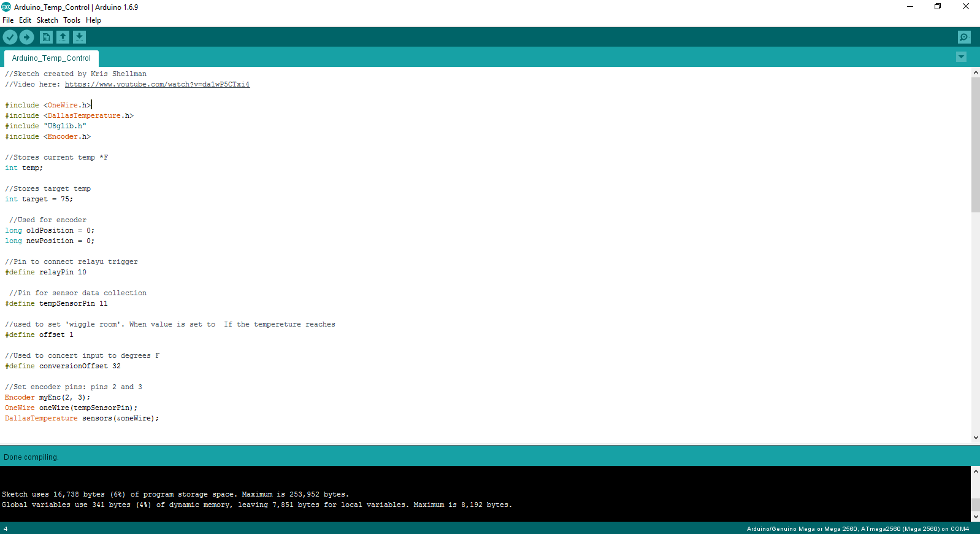Viewport: 980px width, 534px height.
Task: Click the 'int temp;' line
Action: pos(24,168)
